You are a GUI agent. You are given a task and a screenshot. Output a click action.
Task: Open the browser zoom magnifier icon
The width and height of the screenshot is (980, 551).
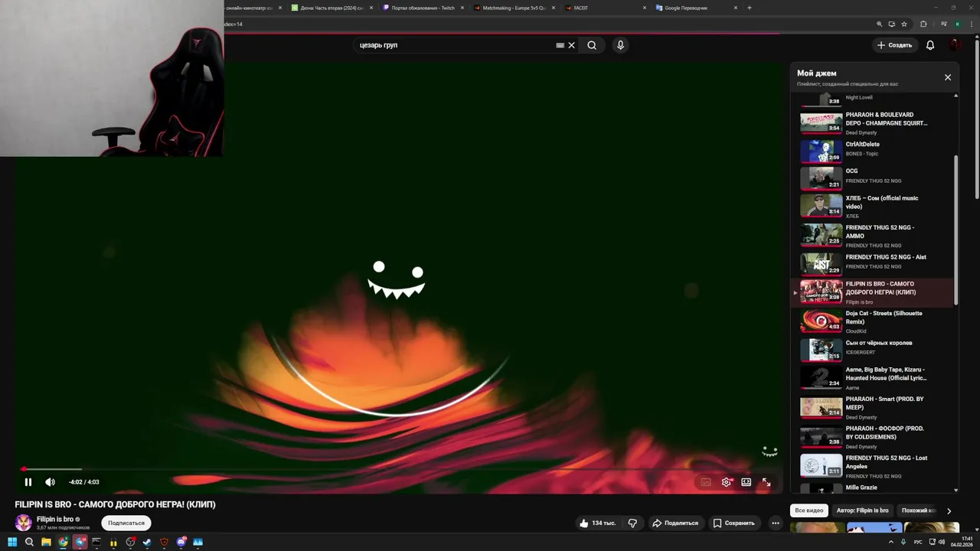tap(880, 24)
